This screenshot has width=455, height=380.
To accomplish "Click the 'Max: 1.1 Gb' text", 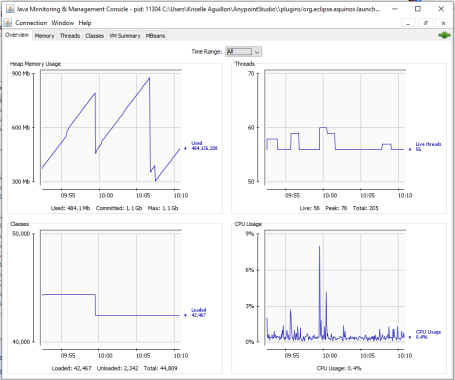I will 163,208.
